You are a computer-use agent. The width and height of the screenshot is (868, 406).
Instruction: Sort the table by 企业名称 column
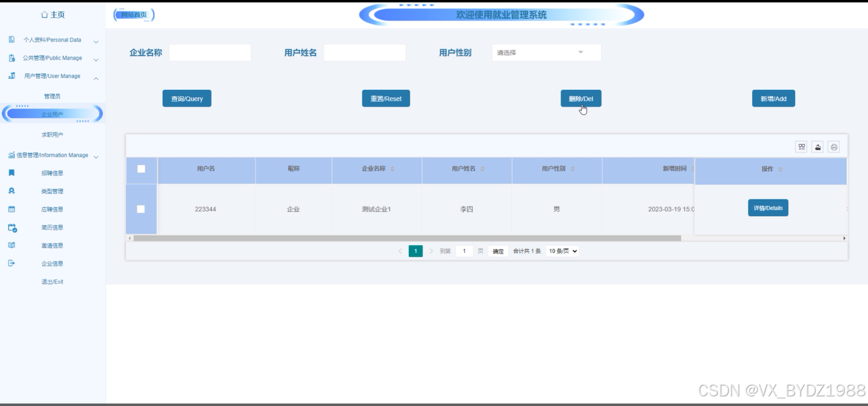coord(392,169)
